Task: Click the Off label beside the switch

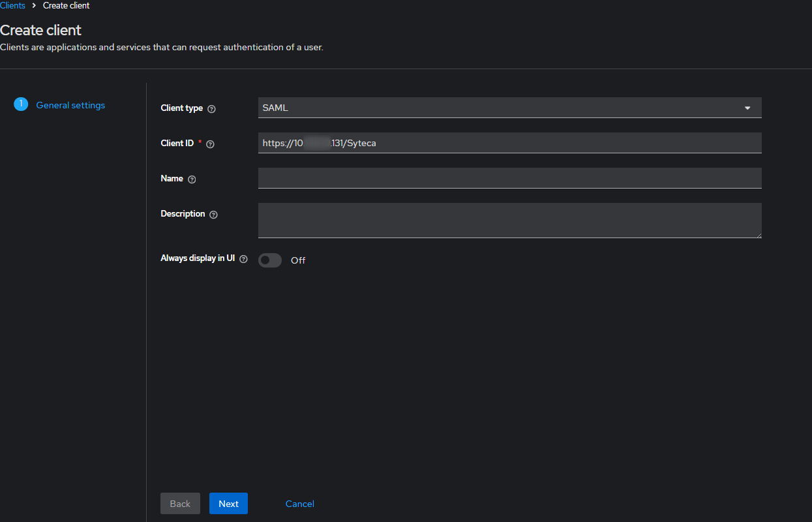Action: click(298, 260)
